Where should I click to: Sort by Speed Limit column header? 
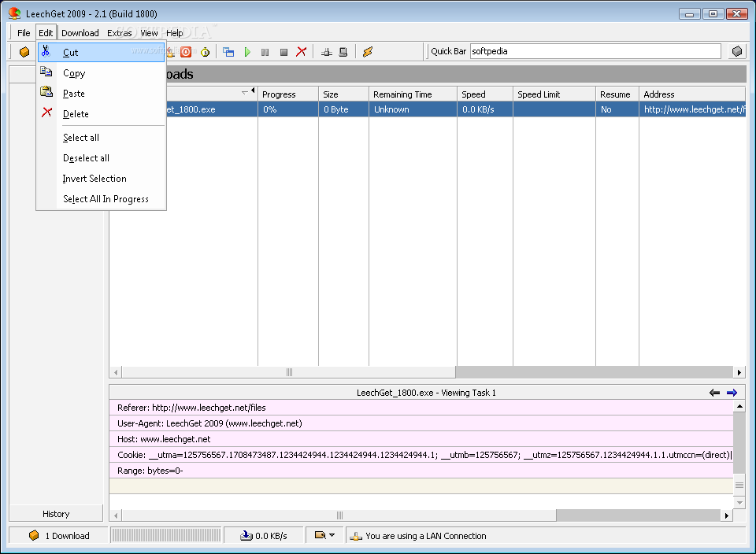tap(554, 94)
